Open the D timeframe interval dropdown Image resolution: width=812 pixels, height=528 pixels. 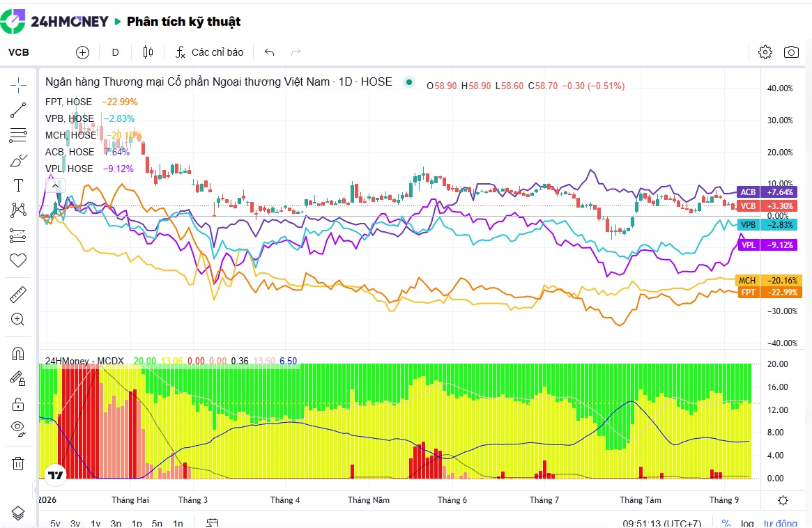pos(116,52)
